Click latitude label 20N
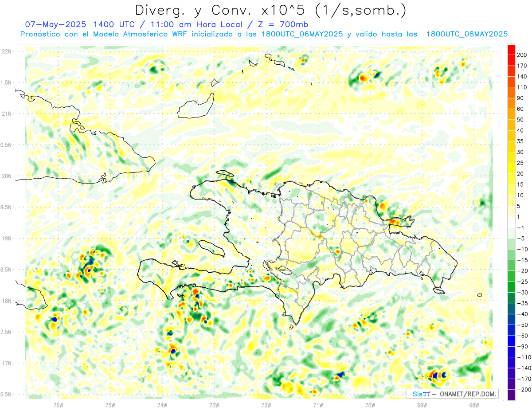 (x=7, y=176)
